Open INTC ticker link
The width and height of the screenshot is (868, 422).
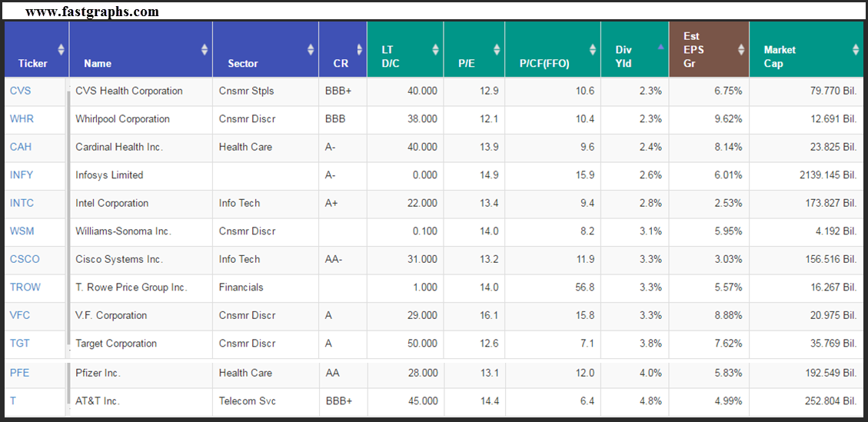click(22, 203)
